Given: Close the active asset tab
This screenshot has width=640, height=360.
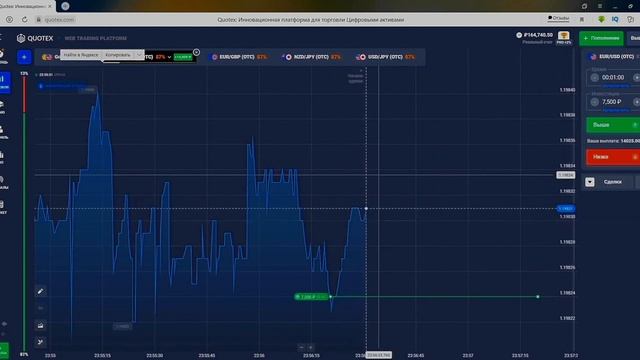Looking at the screenshot, I should (196, 52).
